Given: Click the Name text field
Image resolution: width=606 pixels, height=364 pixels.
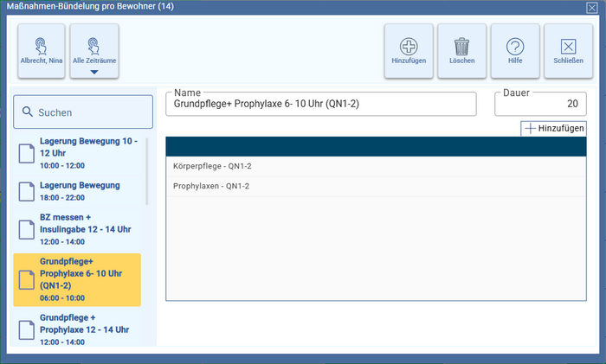Looking at the screenshot, I should [320, 104].
